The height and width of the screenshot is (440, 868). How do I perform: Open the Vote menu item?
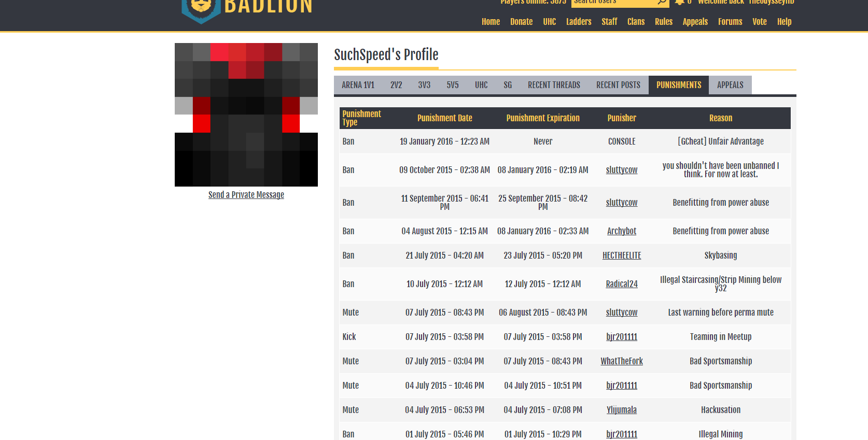click(759, 22)
